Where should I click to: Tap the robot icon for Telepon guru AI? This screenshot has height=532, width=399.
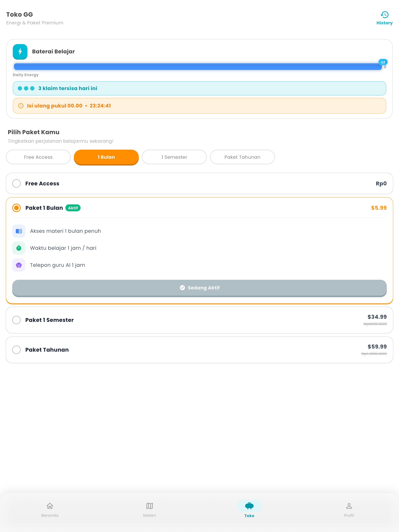tap(19, 265)
